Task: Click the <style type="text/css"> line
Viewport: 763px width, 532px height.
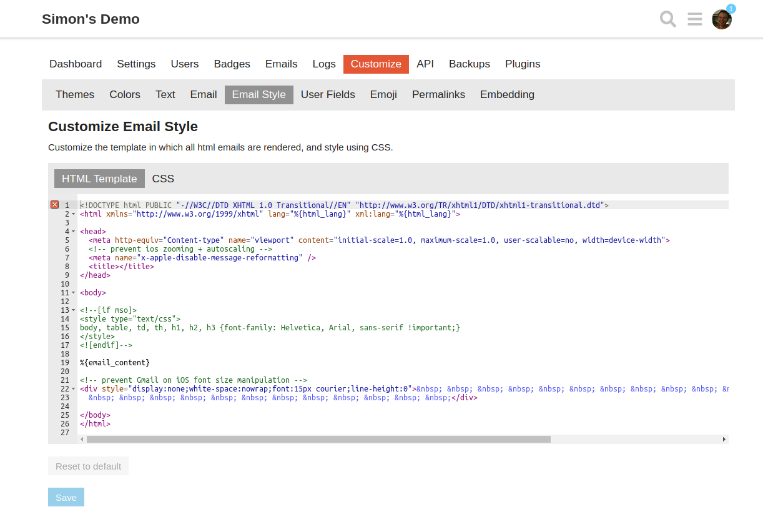Action: tap(130, 318)
